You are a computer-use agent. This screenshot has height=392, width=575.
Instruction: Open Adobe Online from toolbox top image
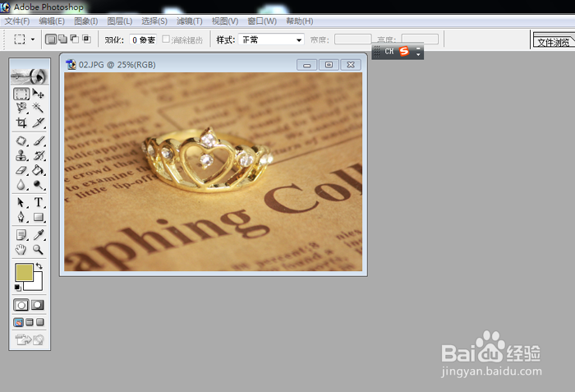click(30, 76)
